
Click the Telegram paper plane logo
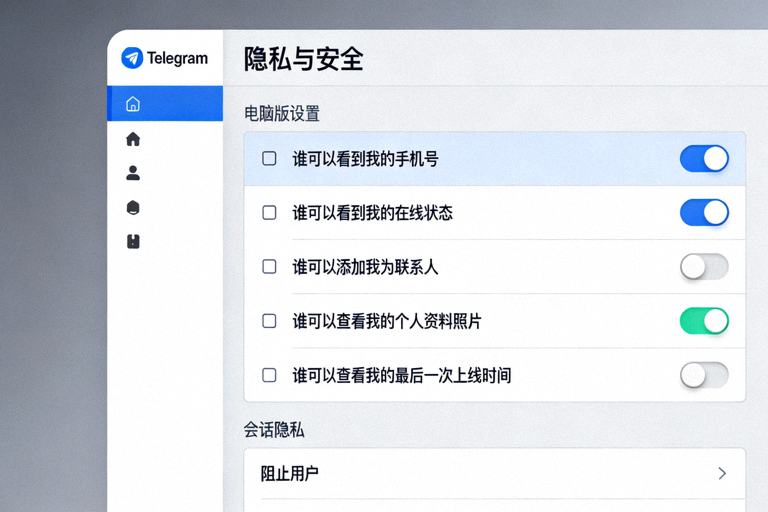[x=132, y=58]
